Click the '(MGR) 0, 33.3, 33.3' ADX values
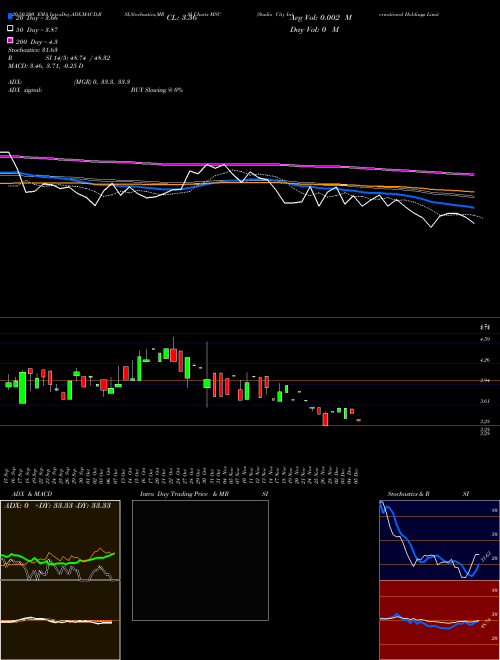Screen dimensions: 500x660 (x=101, y=82)
